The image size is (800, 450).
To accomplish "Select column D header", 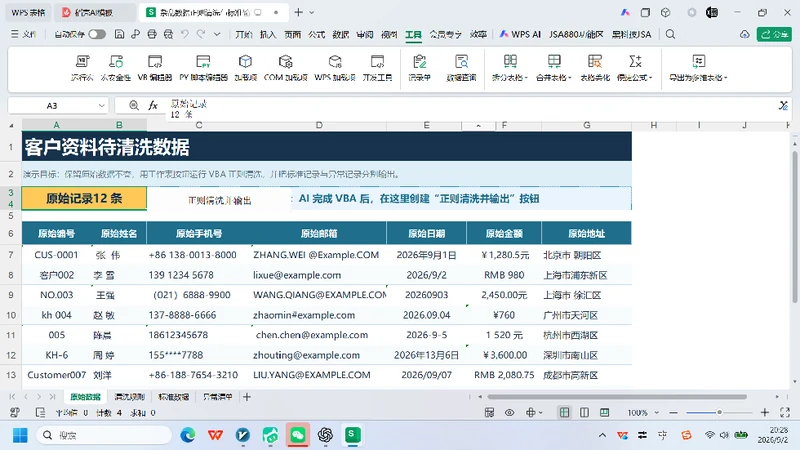I will click(318, 125).
